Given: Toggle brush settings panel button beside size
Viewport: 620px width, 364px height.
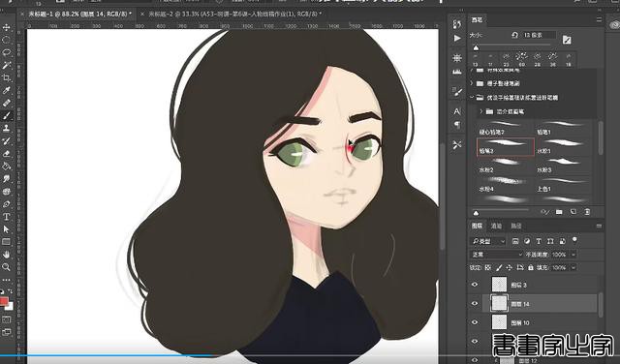Looking at the screenshot, I should coord(567,40).
